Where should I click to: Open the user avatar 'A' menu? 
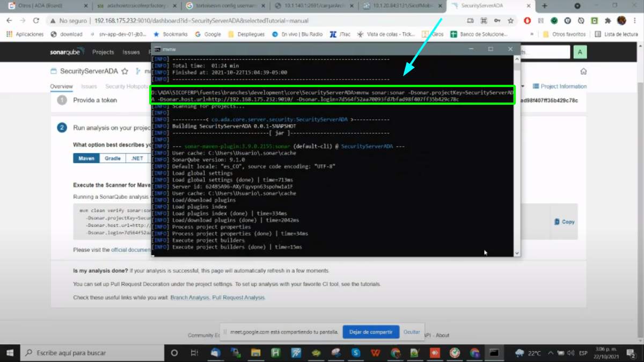coord(580,52)
